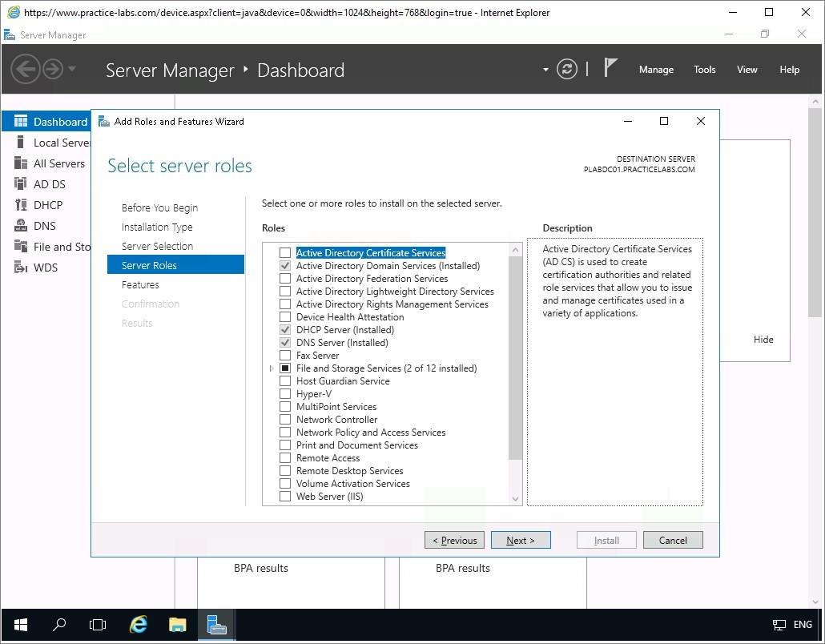Check the MultiPoint Services role
This screenshot has height=644, width=825.
point(285,407)
